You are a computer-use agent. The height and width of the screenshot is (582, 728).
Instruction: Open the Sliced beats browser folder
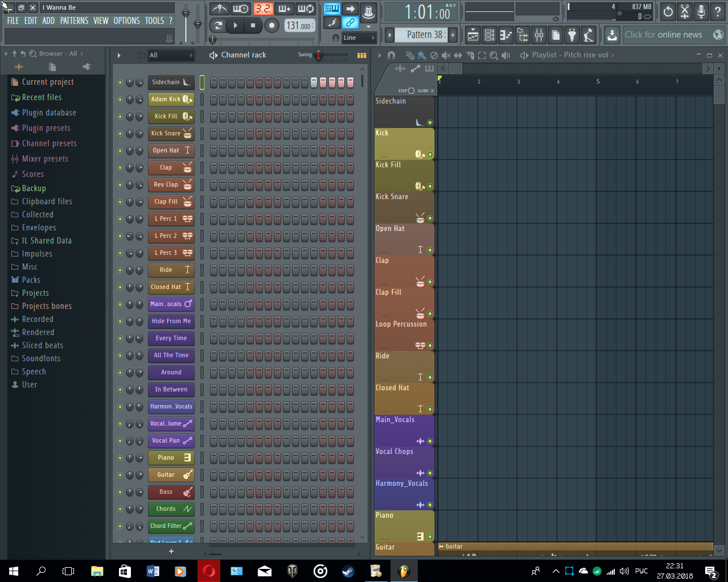coord(42,345)
